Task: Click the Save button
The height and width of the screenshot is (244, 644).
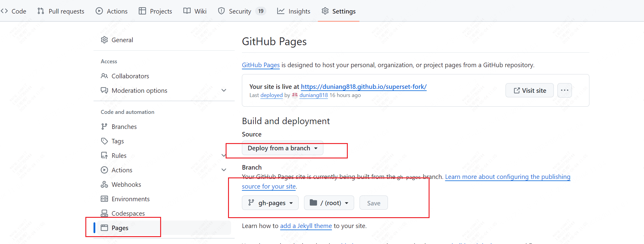Action: pos(374,203)
